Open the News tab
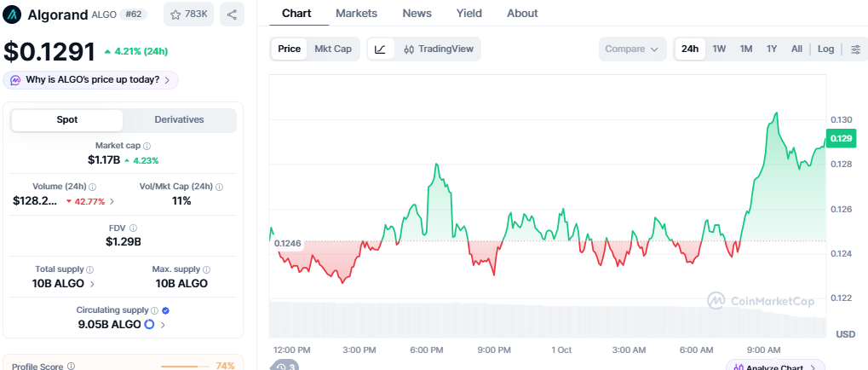The image size is (868, 370). tap(417, 14)
